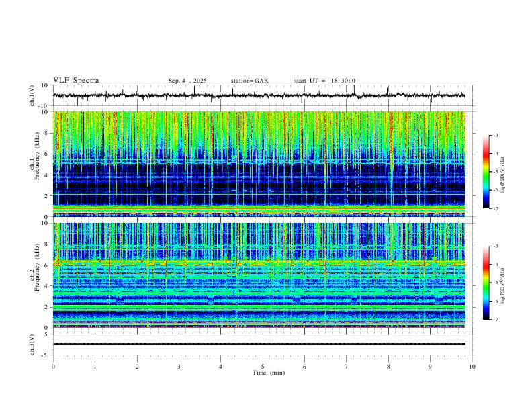Image resolution: width=532 pixels, height=411 pixels.
Task: Click the "Time (min)" axis title
Action: [x=269, y=373]
